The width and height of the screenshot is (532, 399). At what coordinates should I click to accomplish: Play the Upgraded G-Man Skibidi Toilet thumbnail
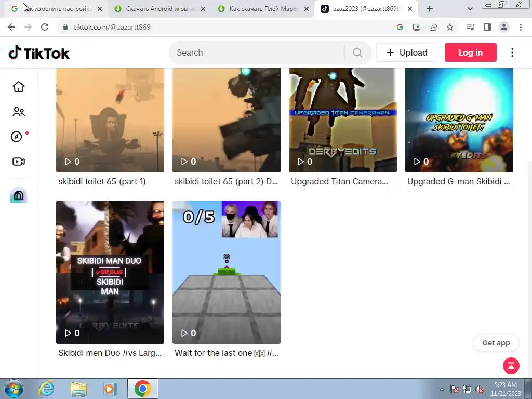459,120
